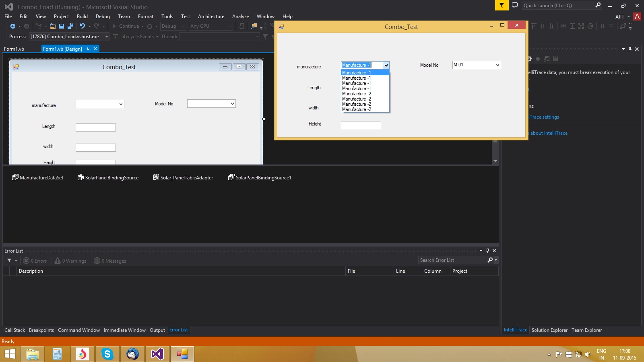Select the Solar_PanelTableAdapter component
The image size is (644, 362).
tap(183, 177)
